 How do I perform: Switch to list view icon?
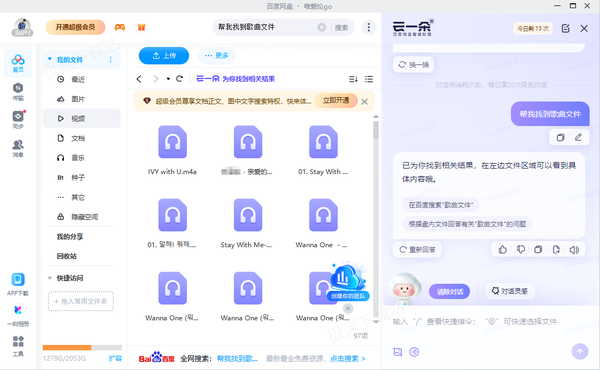[369, 79]
